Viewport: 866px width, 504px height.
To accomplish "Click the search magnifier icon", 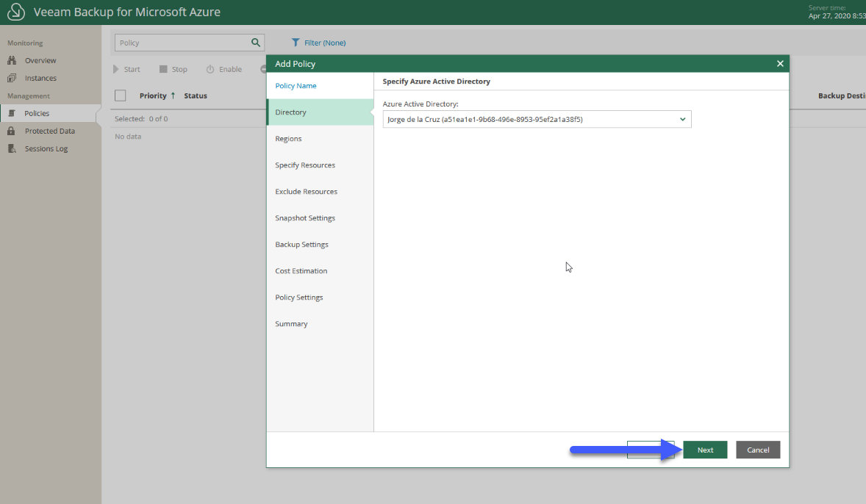I will (256, 43).
